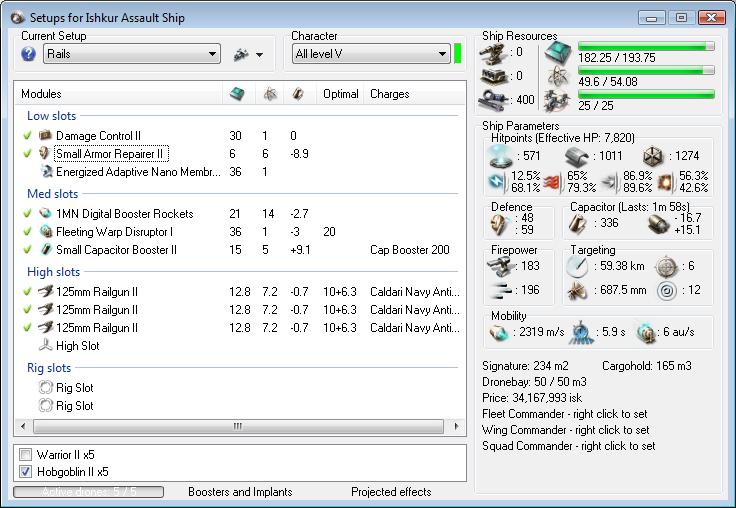Open the Boosters and Implants tab
The width and height of the screenshot is (736, 508).
coord(240,492)
